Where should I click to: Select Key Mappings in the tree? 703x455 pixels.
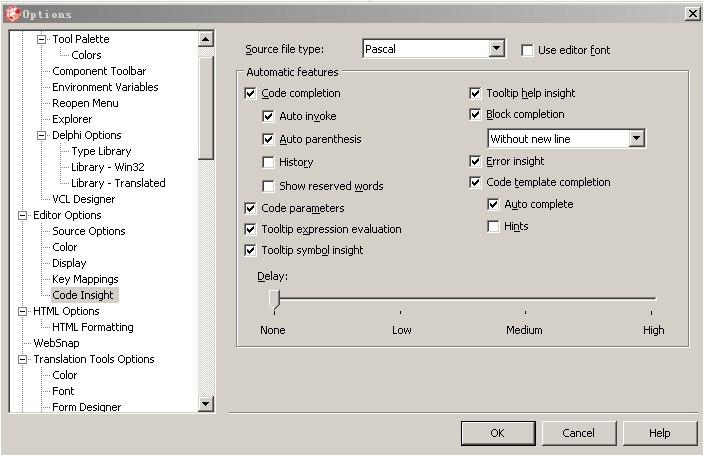(x=85, y=279)
